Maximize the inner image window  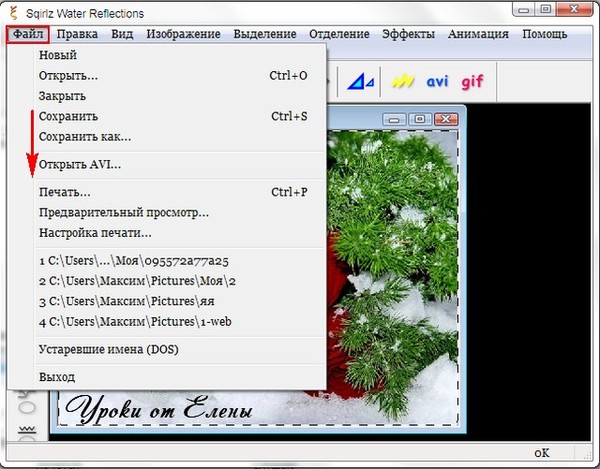pos(420,120)
